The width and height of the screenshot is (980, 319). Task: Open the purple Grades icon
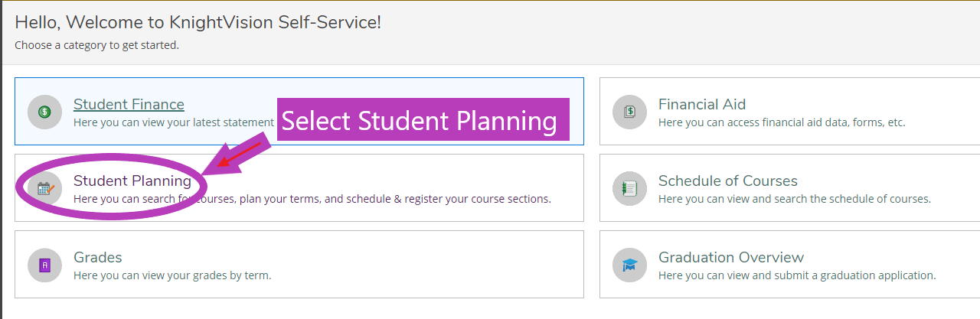pyautogui.click(x=44, y=265)
